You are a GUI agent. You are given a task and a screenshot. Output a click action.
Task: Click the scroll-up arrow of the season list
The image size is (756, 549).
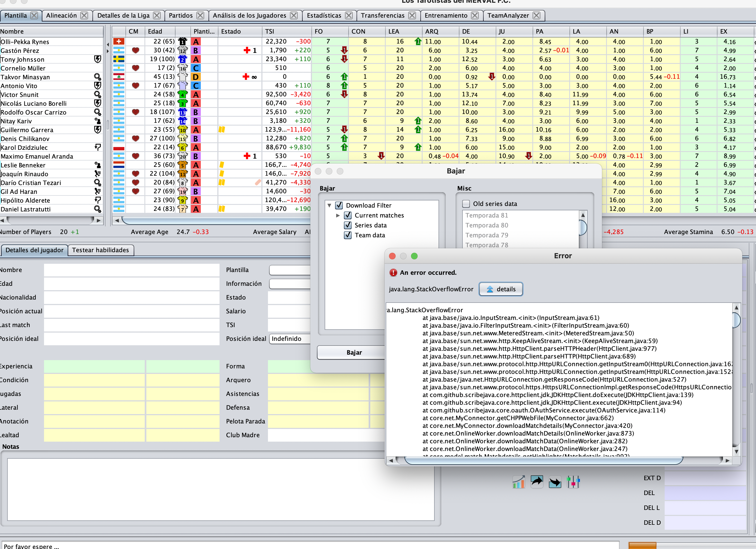pyautogui.click(x=583, y=215)
